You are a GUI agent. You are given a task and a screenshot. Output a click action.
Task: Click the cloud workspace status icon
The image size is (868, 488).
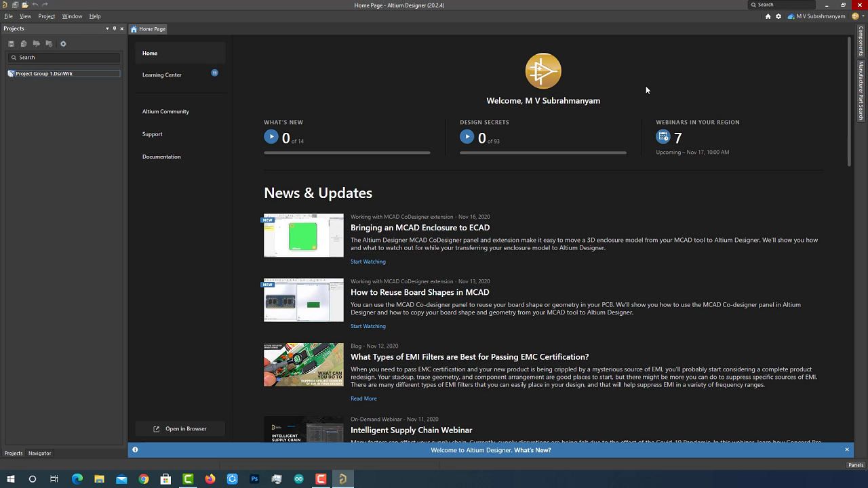tap(791, 16)
